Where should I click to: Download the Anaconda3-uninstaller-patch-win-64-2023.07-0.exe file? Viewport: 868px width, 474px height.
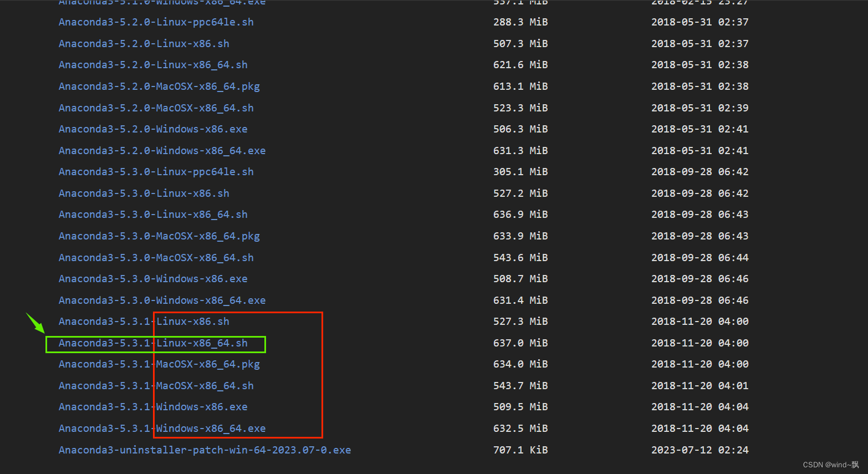coord(205,450)
